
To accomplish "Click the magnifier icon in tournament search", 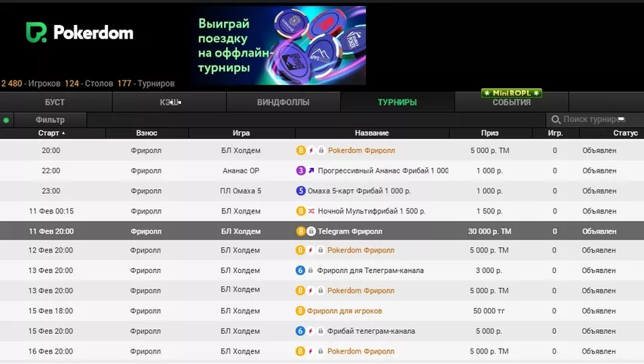I will (x=556, y=120).
